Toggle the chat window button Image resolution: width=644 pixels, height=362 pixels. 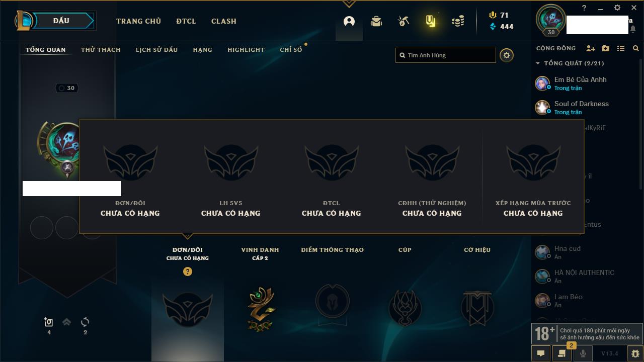coord(541,353)
